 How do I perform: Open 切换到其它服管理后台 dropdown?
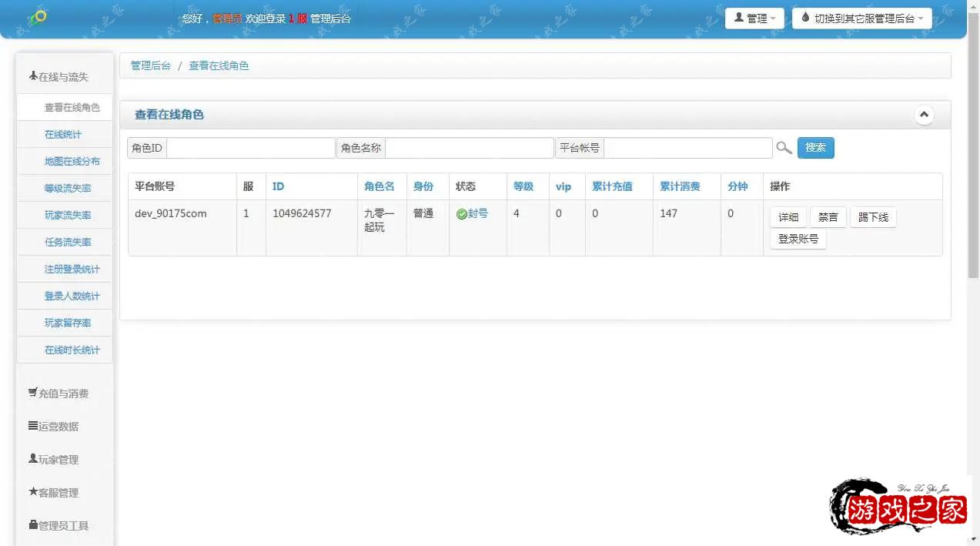coord(861,18)
